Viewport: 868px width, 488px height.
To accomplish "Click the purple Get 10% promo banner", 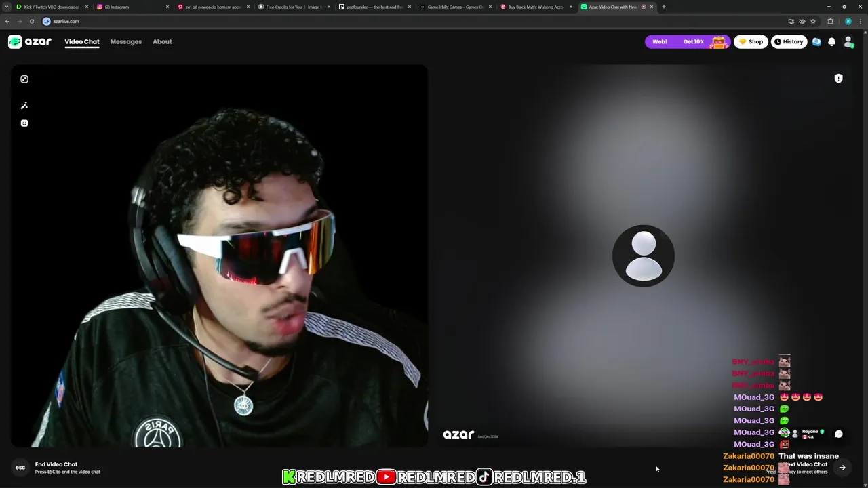I will click(x=687, y=41).
